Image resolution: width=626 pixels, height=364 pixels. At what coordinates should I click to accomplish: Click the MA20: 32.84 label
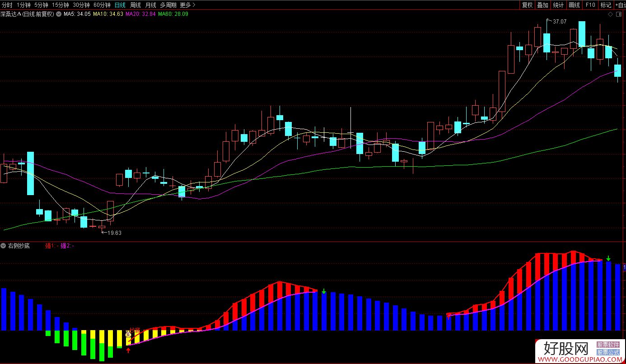[x=140, y=14]
